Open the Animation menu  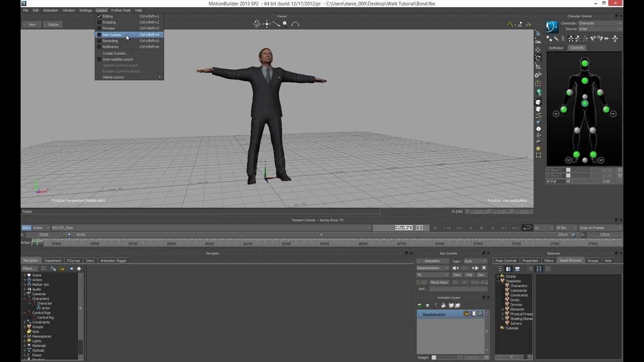(x=50, y=10)
